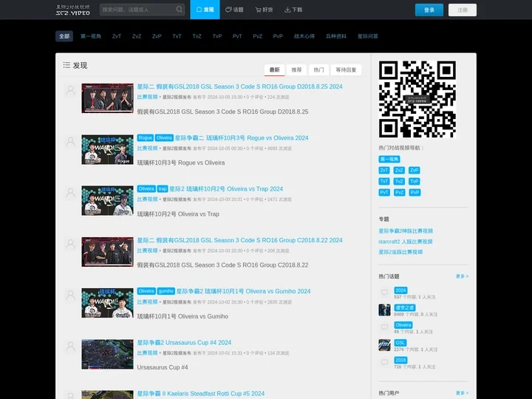The image size is (532, 399).
Task: Open the 星际2虫族比赛视频 topic link
Action: click(x=400, y=252)
